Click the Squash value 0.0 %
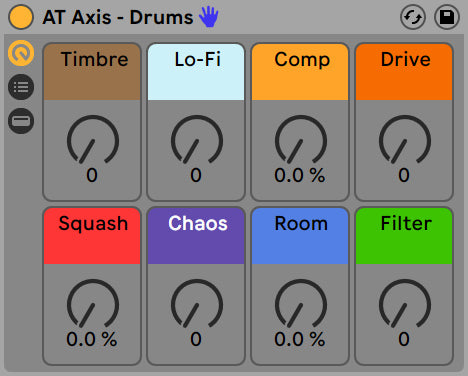The height and width of the screenshot is (376, 468). (92, 339)
